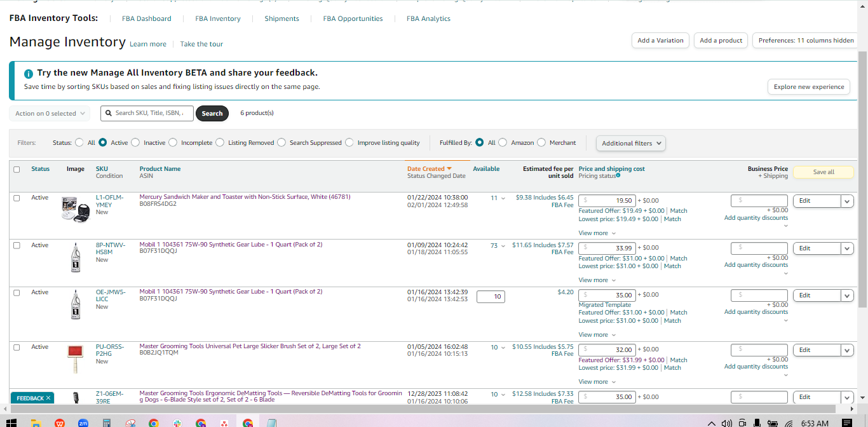Image resolution: width=868 pixels, height=427 pixels.
Task: Select the Search Suppressed filter
Action: point(281,142)
